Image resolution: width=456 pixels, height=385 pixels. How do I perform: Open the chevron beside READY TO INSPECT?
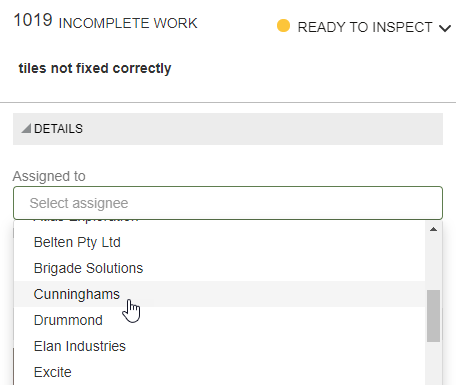(445, 28)
